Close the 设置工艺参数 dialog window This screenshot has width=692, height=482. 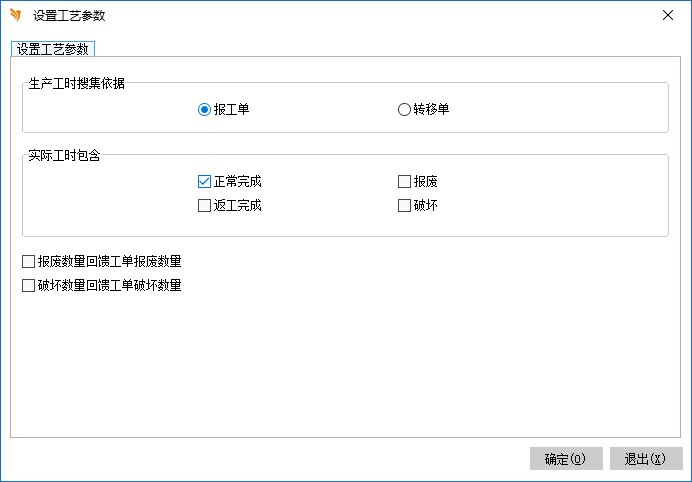[x=667, y=15]
